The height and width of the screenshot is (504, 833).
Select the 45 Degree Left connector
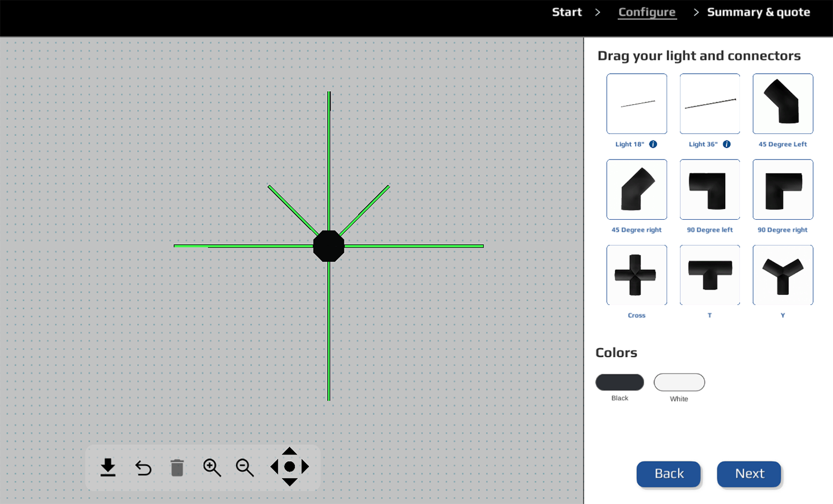click(x=782, y=104)
